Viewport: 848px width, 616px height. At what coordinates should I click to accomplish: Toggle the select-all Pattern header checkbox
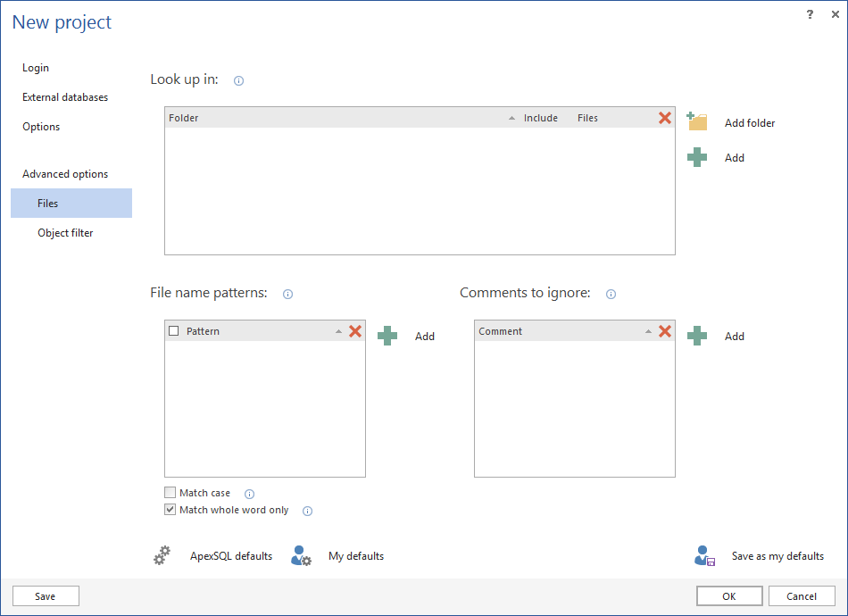pos(174,331)
